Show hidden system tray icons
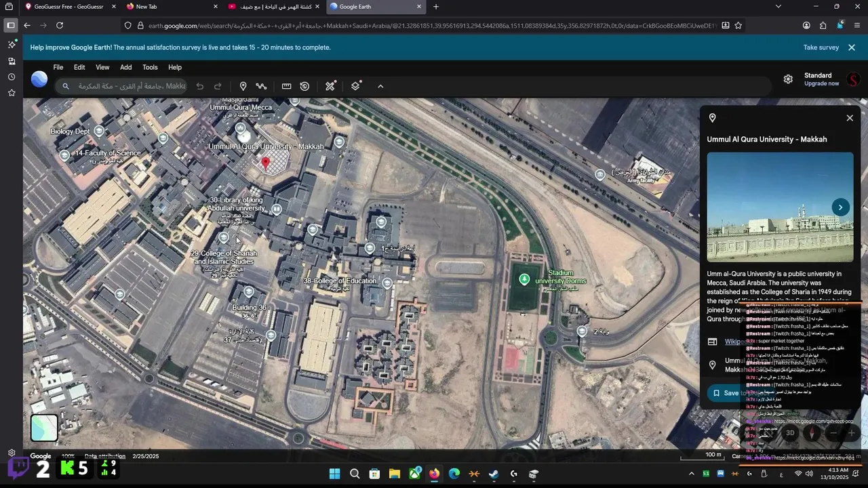Screen dimensions: 868x488 coord(692,474)
